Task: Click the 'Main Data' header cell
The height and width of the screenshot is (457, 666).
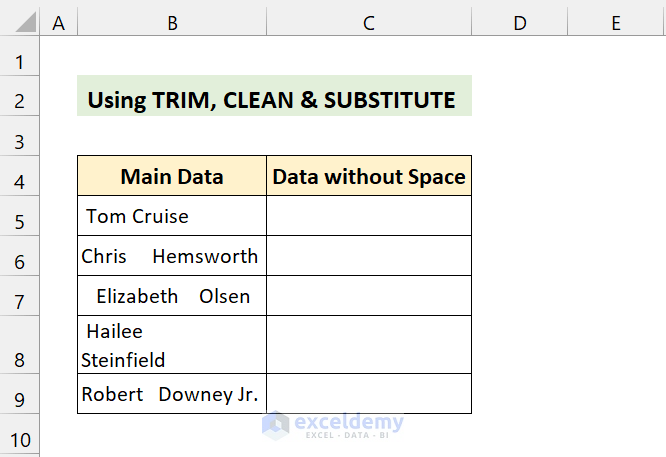Action: 172,177
